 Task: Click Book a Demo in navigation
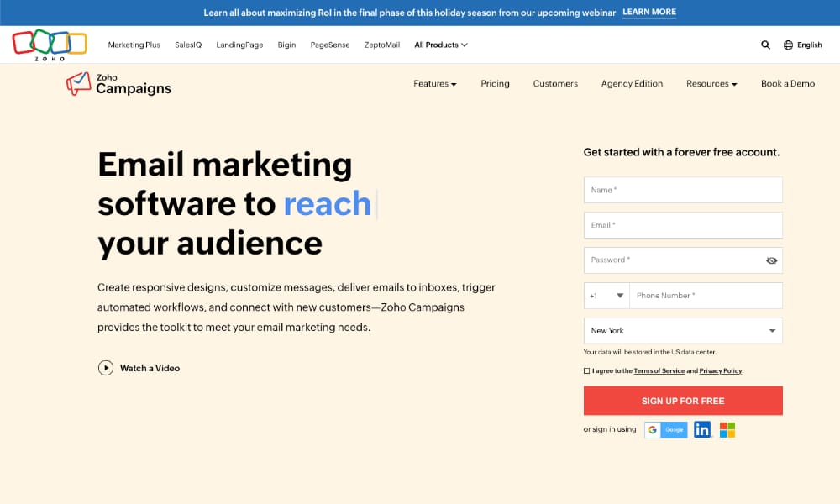788,83
